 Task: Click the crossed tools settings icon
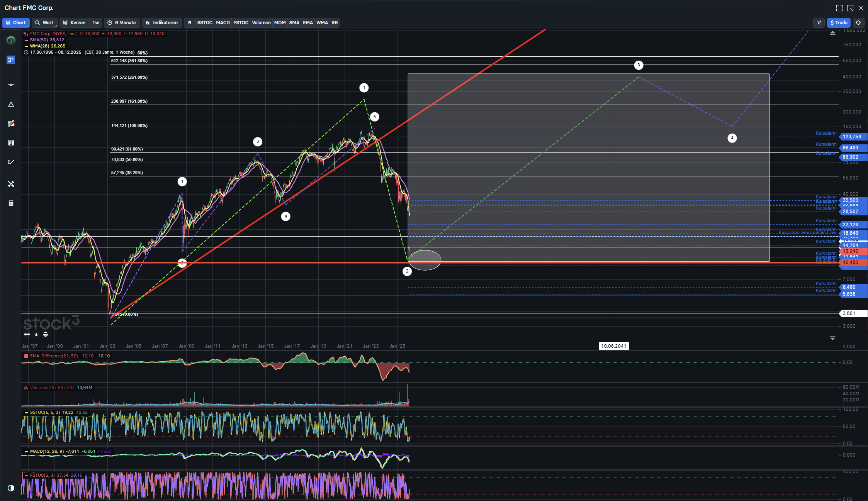pos(11,184)
